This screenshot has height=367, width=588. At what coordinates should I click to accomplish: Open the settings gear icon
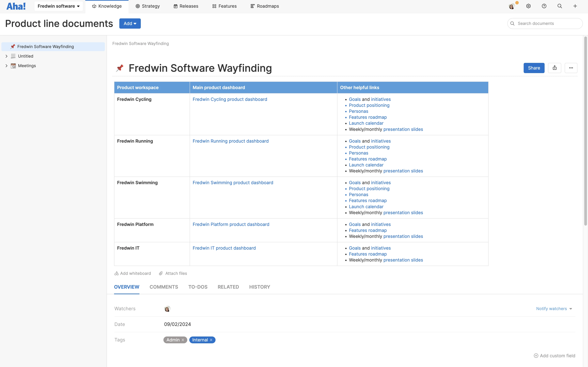[528, 6]
